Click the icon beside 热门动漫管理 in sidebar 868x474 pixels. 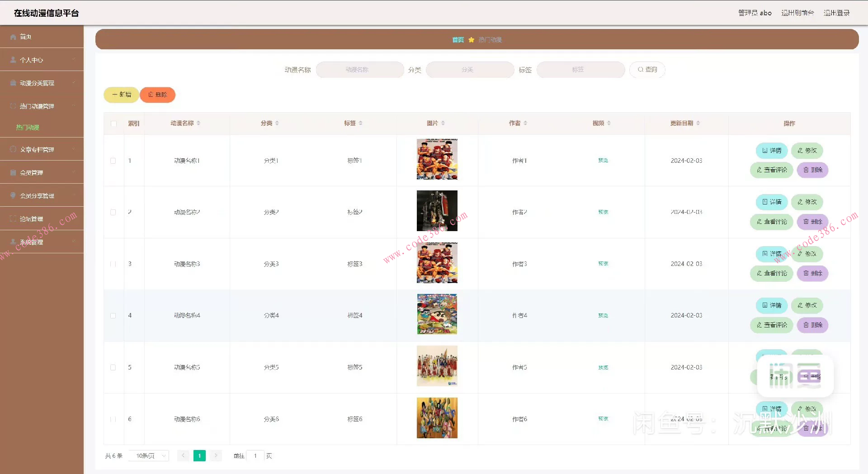[x=13, y=106]
